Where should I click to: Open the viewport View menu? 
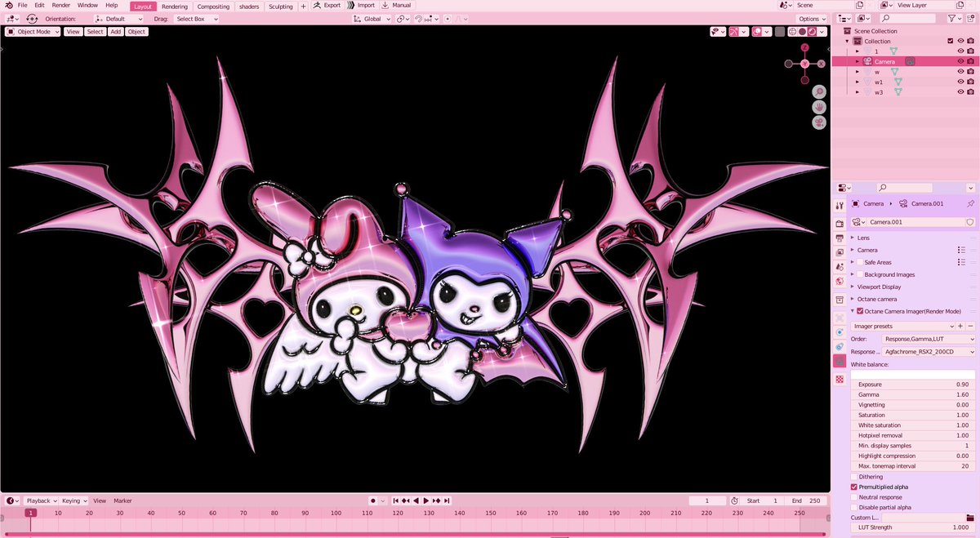tap(73, 32)
